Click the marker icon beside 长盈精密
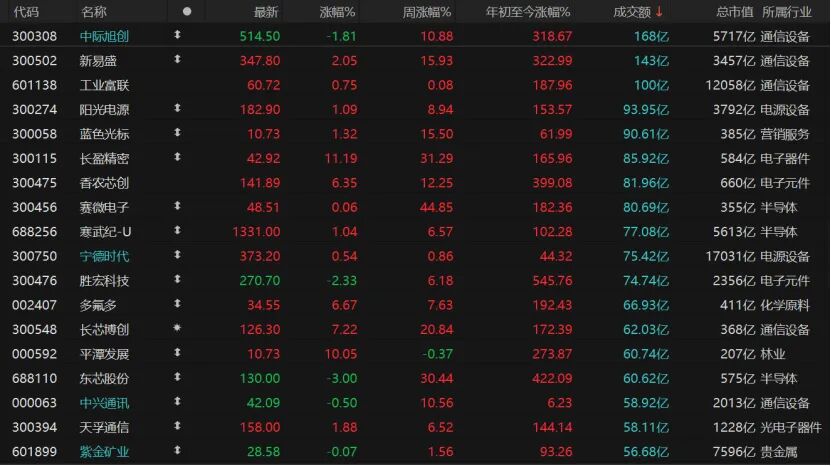Image resolution: width=831 pixels, height=466 pixels. [178, 157]
